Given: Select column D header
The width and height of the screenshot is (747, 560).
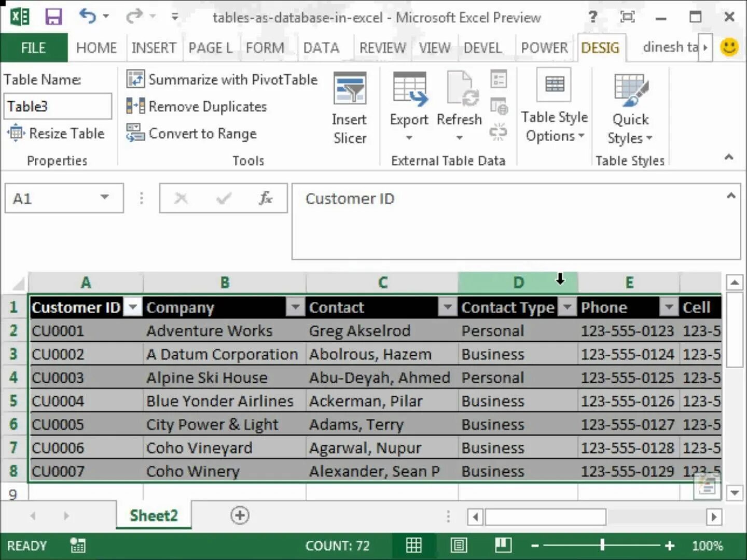Looking at the screenshot, I should tap(518, 283).
